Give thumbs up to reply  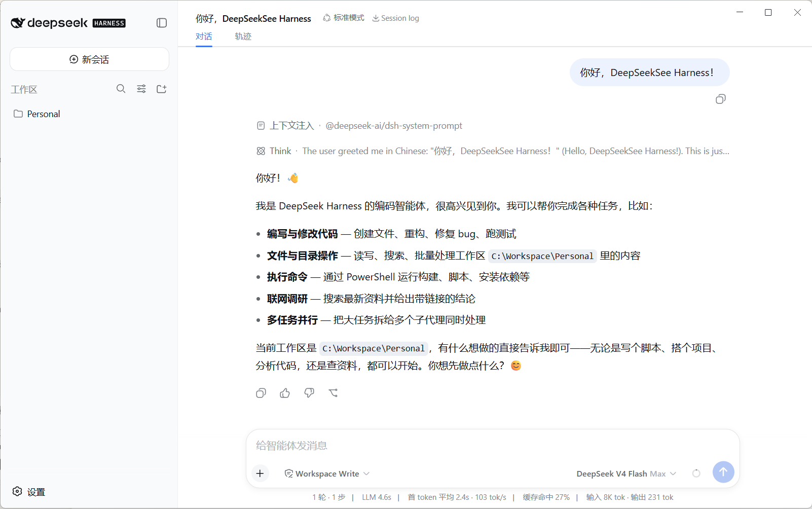point(285,393)
